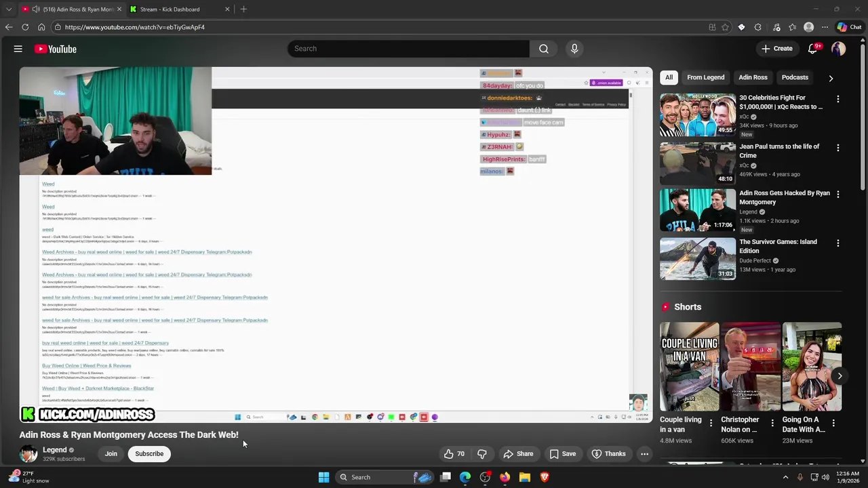
Task: Open options for The Survivor Games video
Action: tap(837, 243)
